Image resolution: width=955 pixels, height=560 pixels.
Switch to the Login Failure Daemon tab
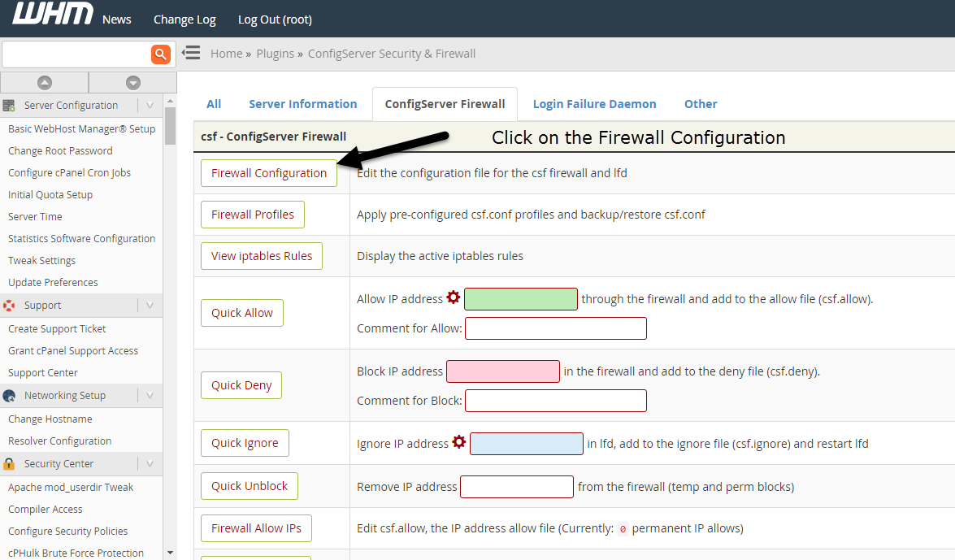click(x=594, y=104)
